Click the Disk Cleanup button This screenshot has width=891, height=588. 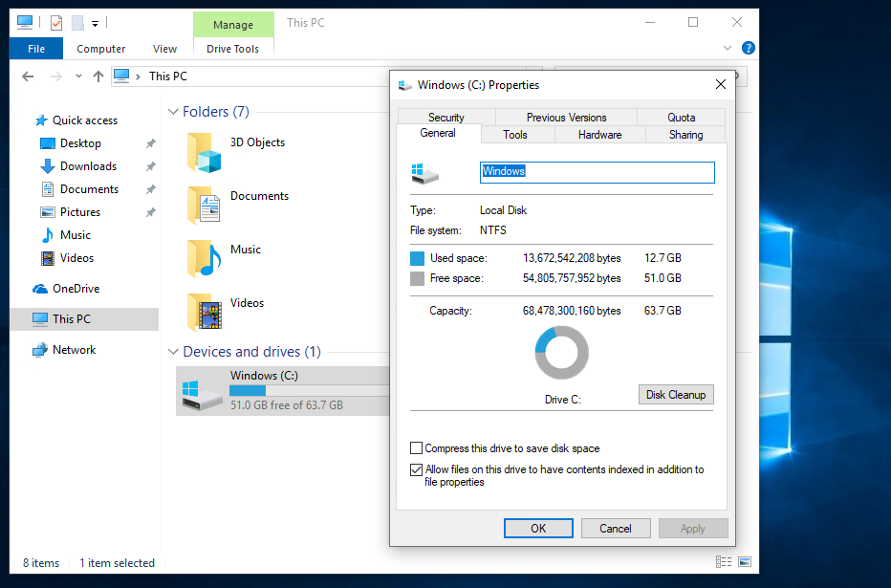676,395
